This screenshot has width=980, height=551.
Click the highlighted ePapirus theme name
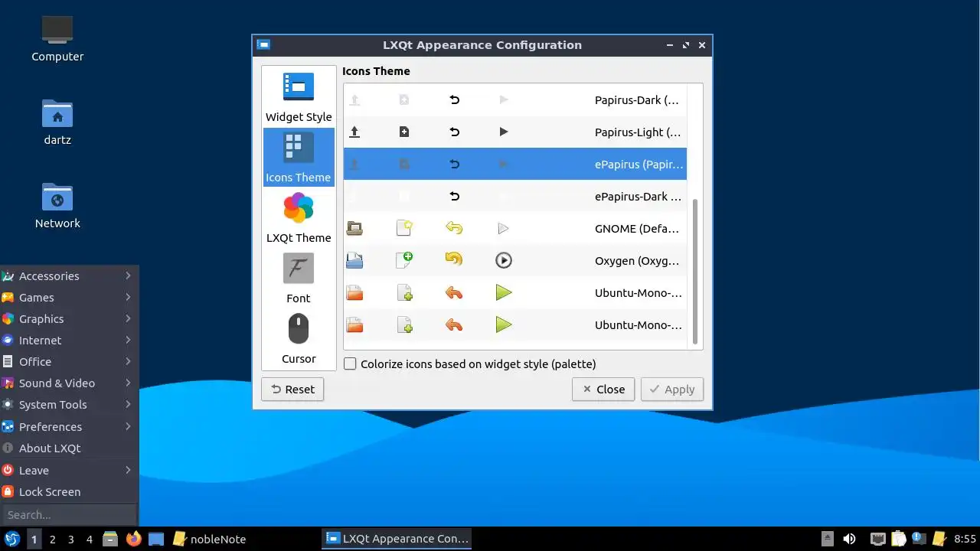(639, 165)
